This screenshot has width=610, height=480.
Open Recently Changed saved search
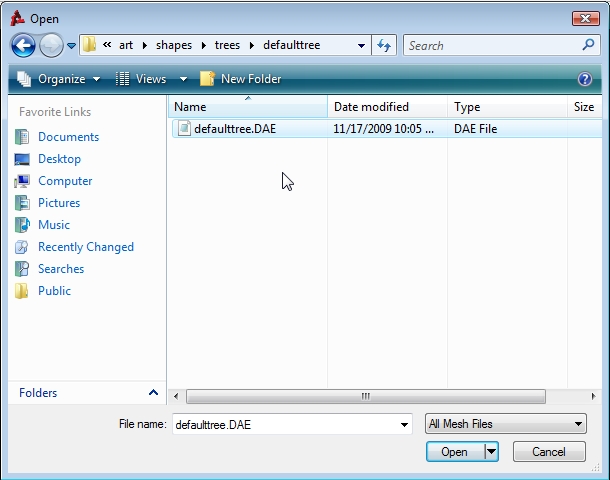85,247
